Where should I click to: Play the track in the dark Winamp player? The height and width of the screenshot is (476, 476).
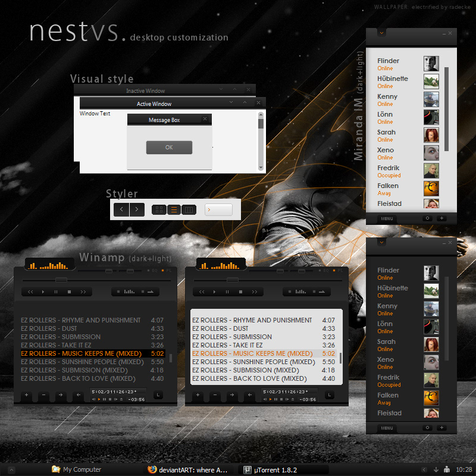(43, 292)
